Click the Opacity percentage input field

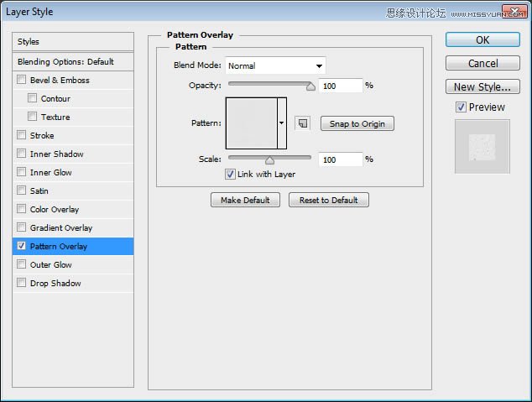(341, 86)
